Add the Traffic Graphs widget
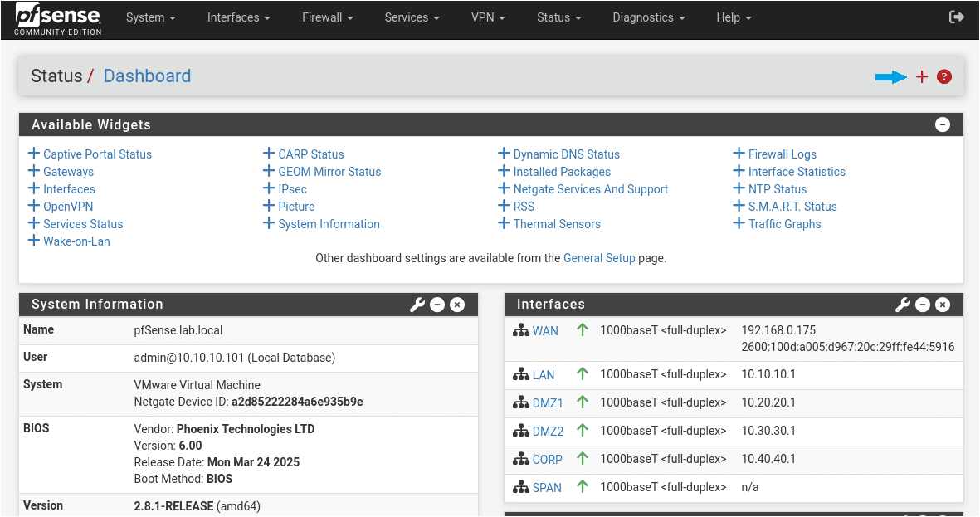Screen dimensions: 980x517 coord(777,224)
